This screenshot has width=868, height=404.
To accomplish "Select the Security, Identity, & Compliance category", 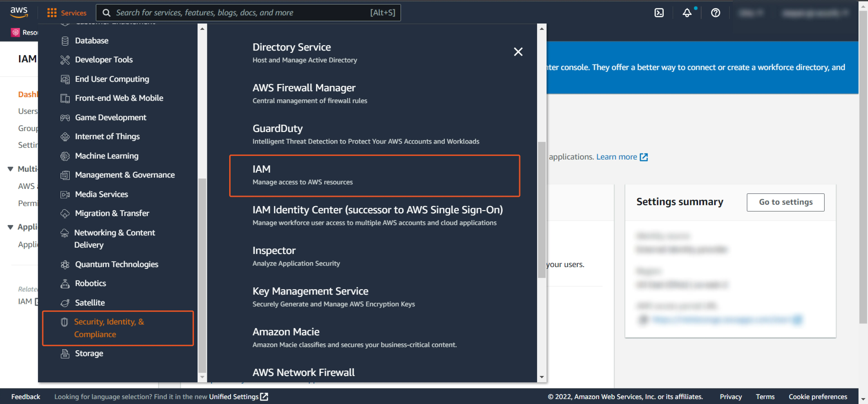I will (109, 328).
